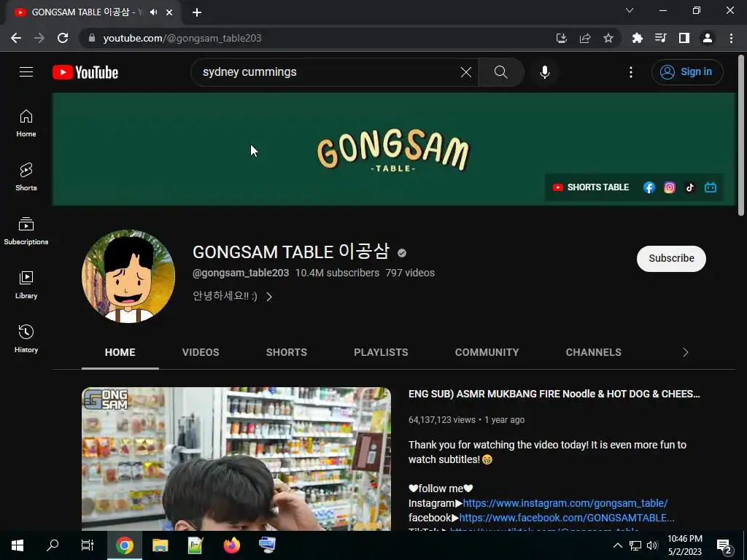Open Shorts in the sidebar
Viewport: 747px width, 560px height.
click(x=26, y=177)
